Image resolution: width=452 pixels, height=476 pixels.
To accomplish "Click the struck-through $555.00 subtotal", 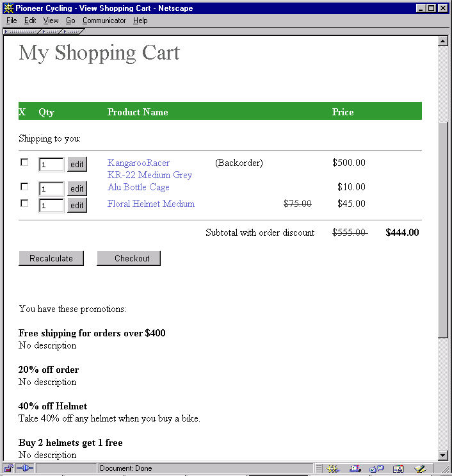I will 350,233.
